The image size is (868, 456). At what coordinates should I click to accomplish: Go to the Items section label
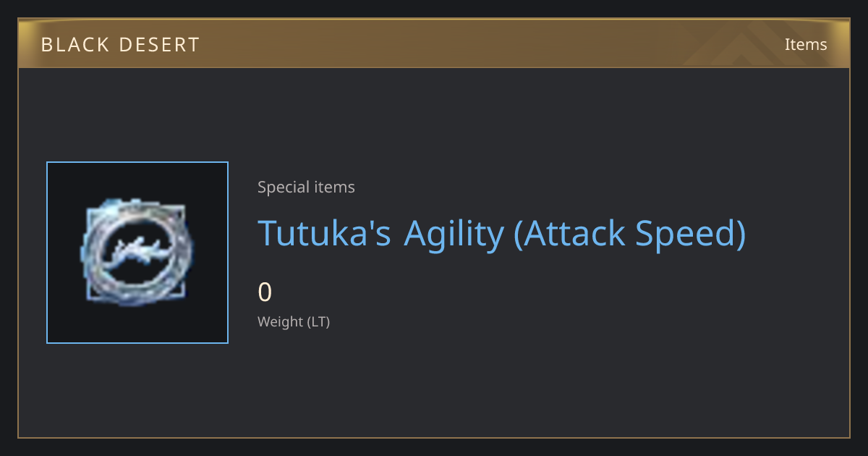coord(806,44)
